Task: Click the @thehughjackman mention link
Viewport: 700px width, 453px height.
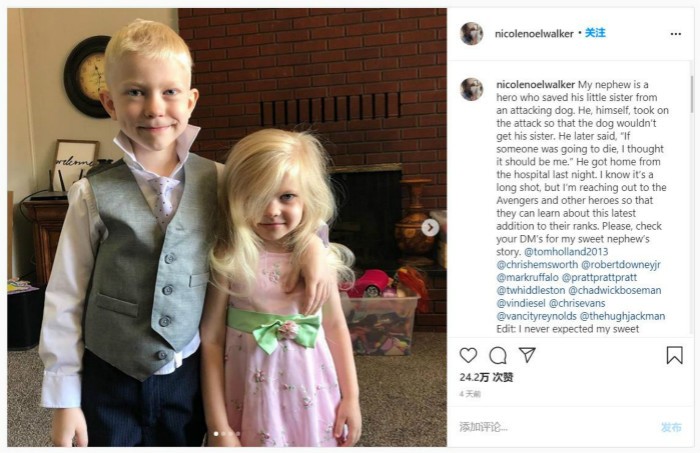Action: pyautogui.click(x=622, y=316)
